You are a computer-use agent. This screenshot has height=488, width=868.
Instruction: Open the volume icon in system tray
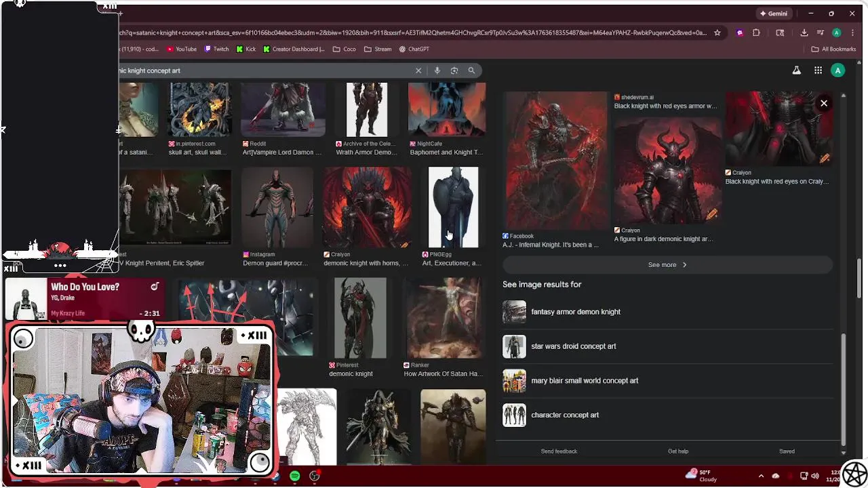(816, 476)
